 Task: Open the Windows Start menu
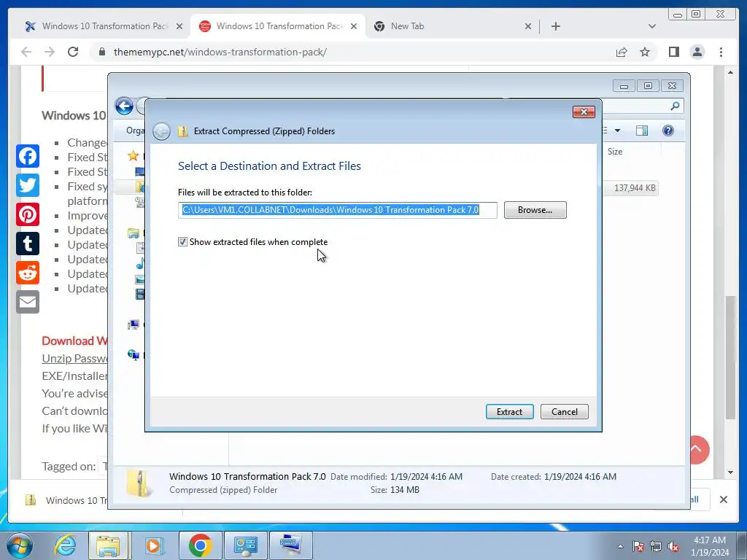18,545
